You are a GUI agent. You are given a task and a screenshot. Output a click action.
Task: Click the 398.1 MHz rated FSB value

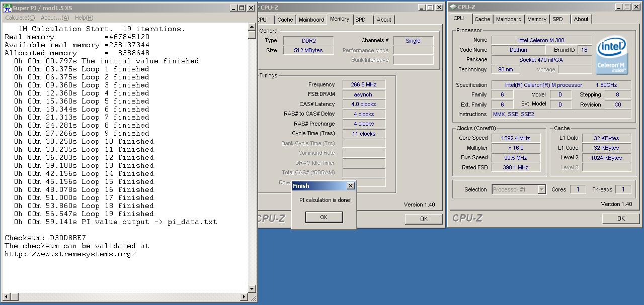[x=517, y=167]
